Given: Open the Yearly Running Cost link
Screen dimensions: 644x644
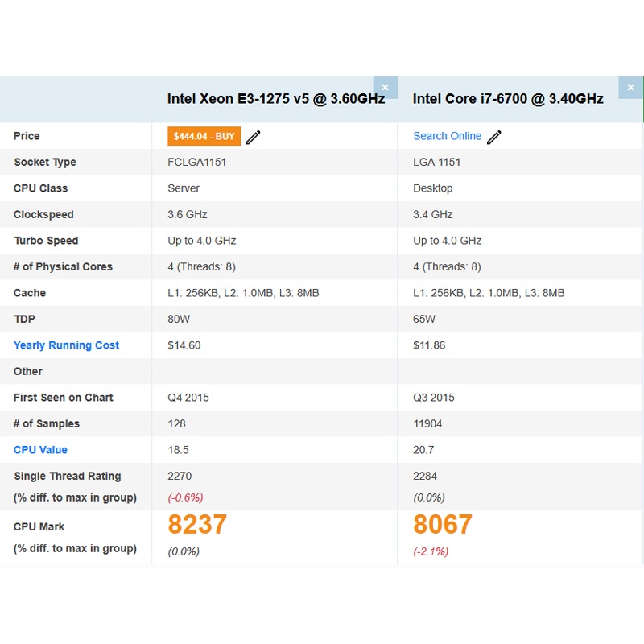Looking at the screenshot, I should [x=66, y=345].
